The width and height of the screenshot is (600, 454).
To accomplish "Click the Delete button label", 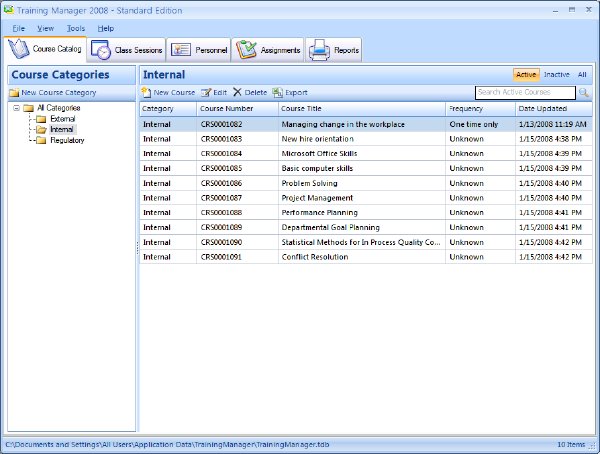I will [x=256, y=92].
